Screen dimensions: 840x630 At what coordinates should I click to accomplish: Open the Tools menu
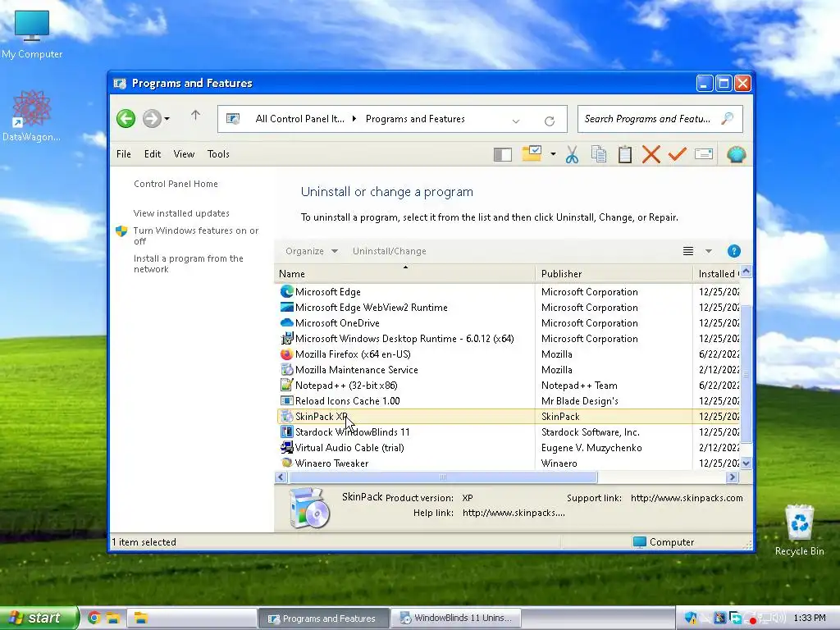pyautogui.click(x=218, y=154)
